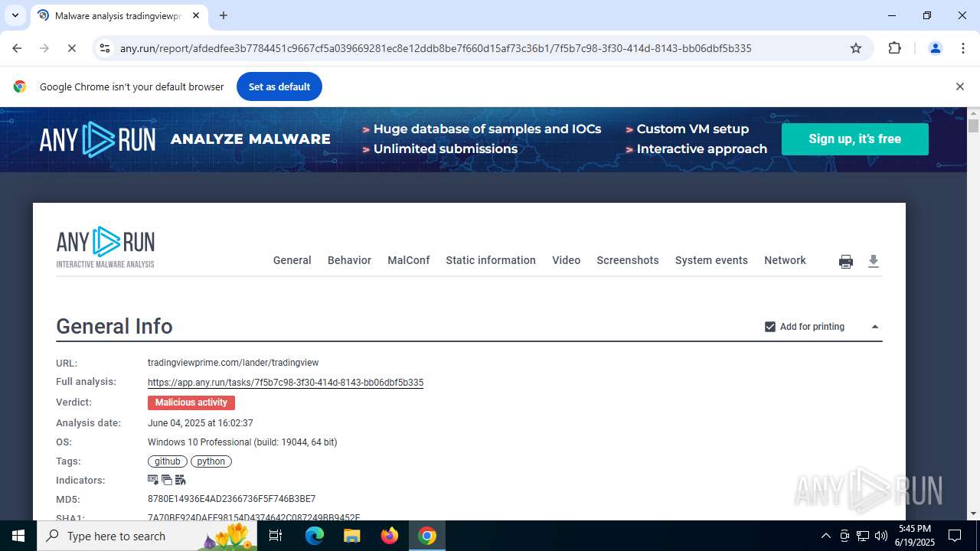980x551 pixels.
Task: View site information icon in address bar
Action: pos(105,48)
